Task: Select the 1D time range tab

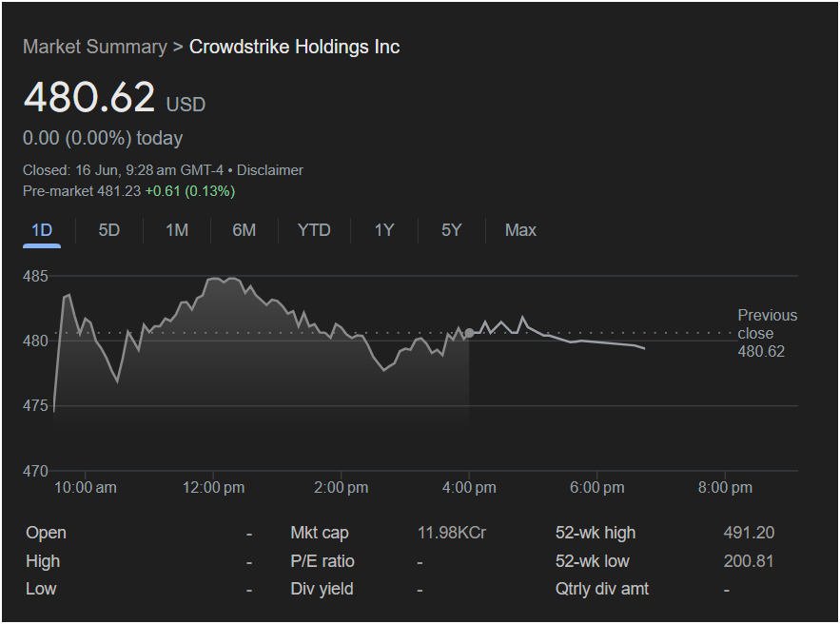Action: pos(42,230)
